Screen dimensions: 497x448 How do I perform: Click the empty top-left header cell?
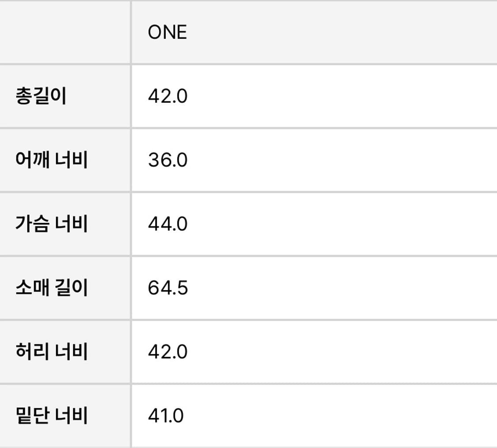64,32
